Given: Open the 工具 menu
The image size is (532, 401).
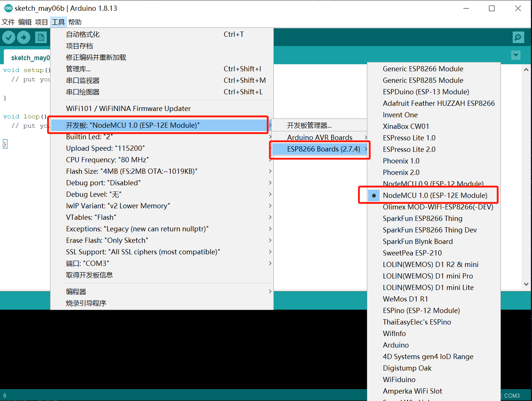Looking at the screenshot, I should [58, 22].
